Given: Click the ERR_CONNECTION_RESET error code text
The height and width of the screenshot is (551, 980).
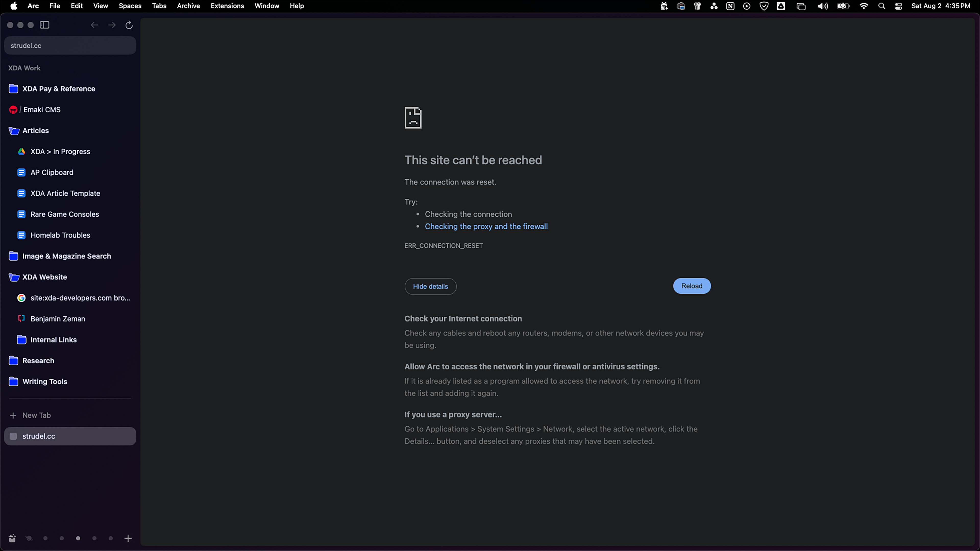Looking at the screenshot, I should pyautogui.click(x=443, y=246).
